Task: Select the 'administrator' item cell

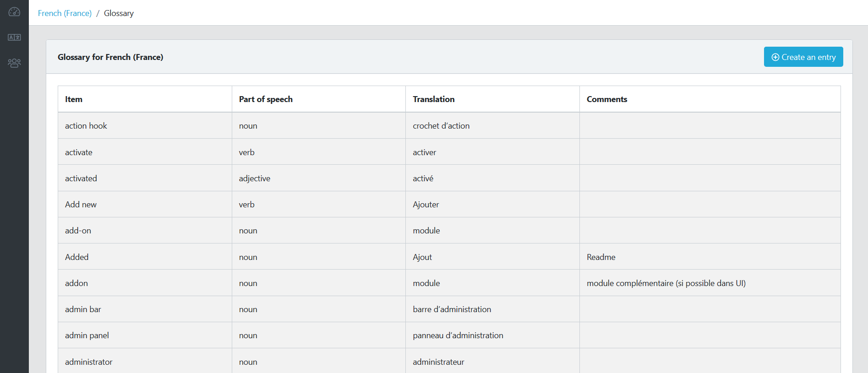Action: point(145,362)
